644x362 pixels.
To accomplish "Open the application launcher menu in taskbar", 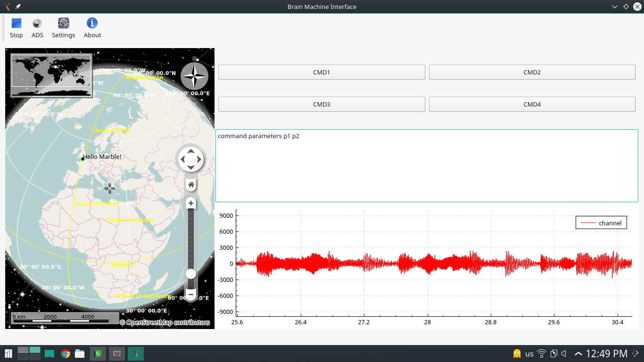I will [x=8, y=354].
